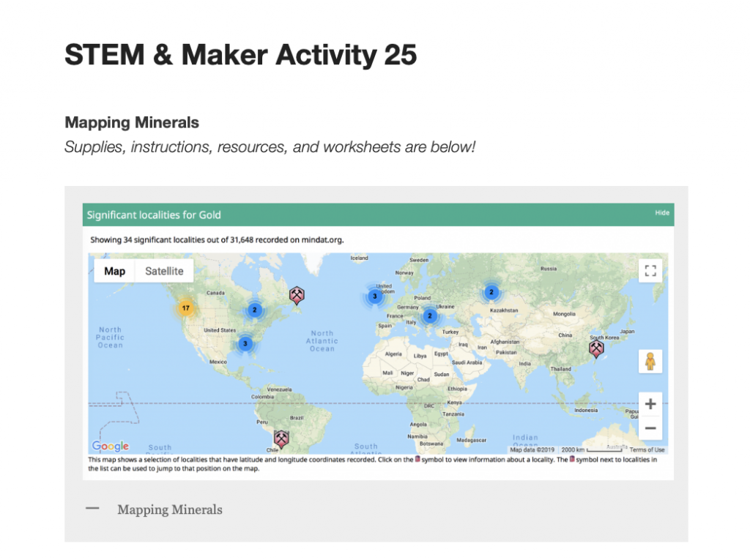Open the map in fullscreen view
The width and height of the screenshot is (750, 560).
(x=650, y=271)
